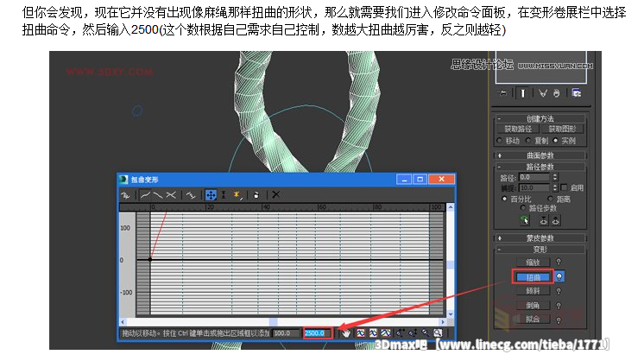Image resolution: width=644 pixels, height=361 pixels.
Task: Open 拟合 deformation button
Action: click(x=533, y=319)
